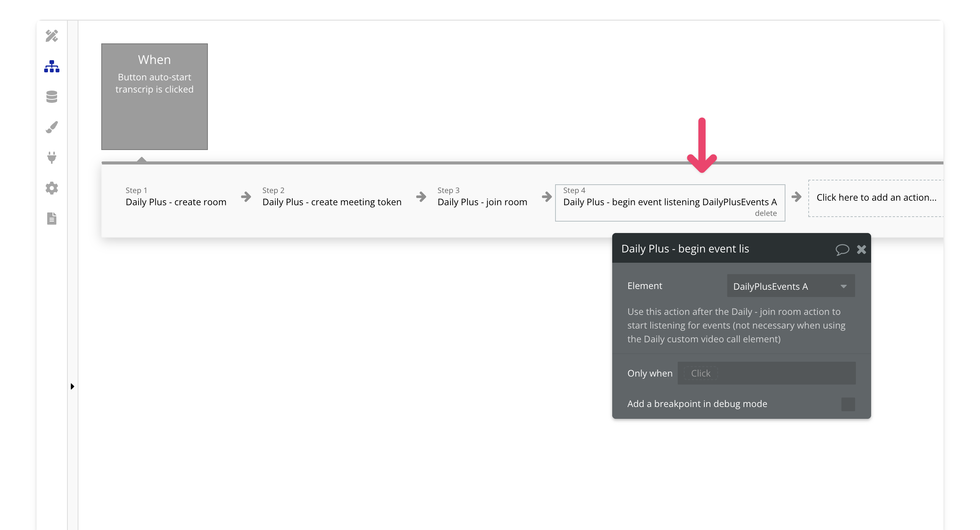Close the Daily Plus action panel
980x530 pixels.
(862, 249)
